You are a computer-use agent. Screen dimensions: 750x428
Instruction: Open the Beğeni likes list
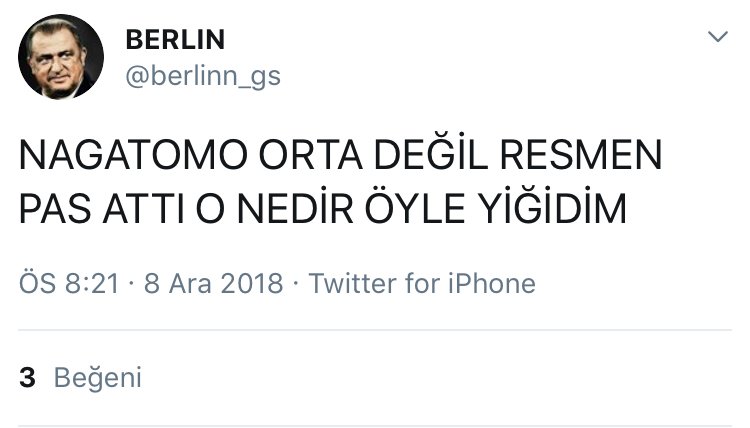97,378
